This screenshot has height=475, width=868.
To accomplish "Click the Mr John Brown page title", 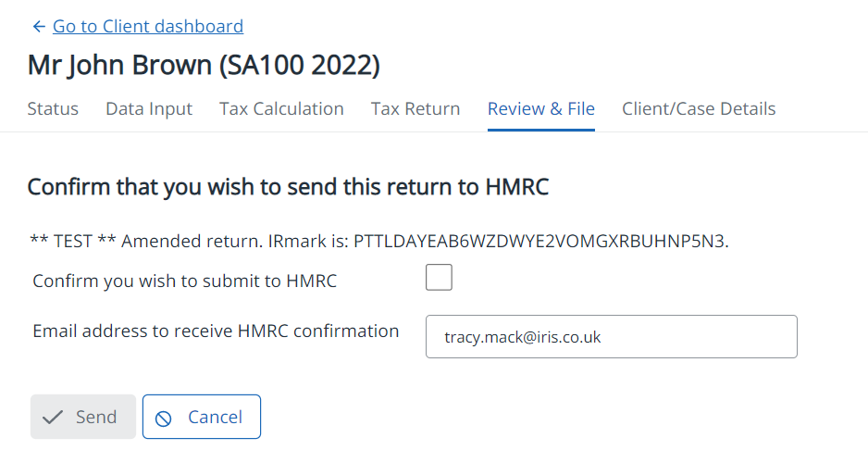I will pos(204,66).
